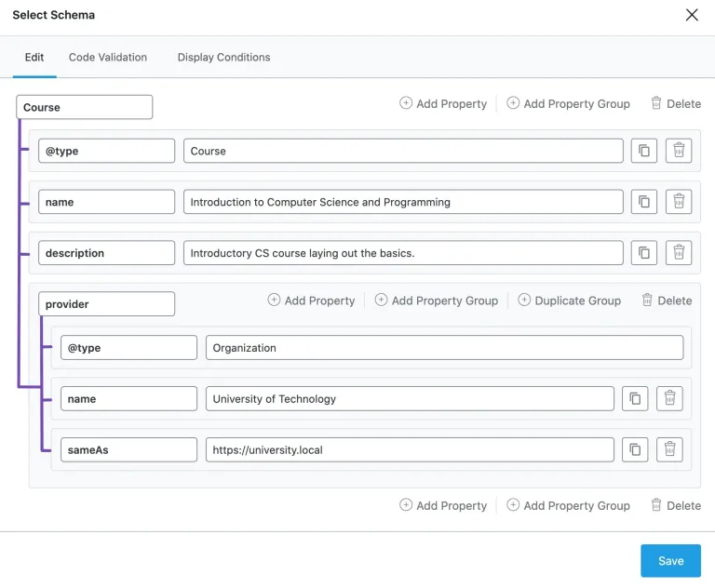
Task: Trash the description property row
Action: [x=679, y=252]
